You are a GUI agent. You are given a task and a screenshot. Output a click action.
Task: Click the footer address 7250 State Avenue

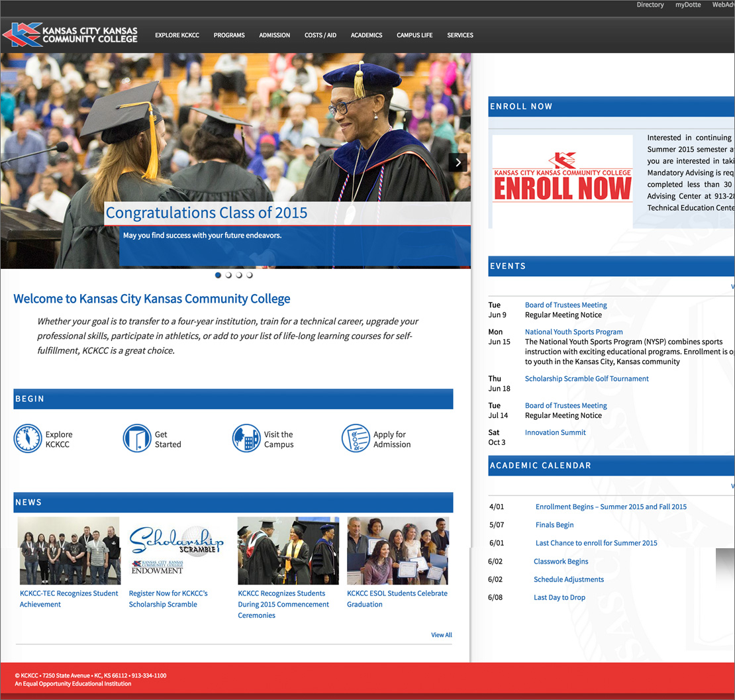(x=66, y=675)
